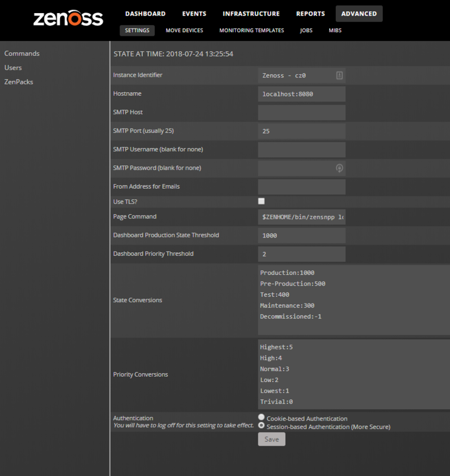The width and height of the screenshot is (450, 476).
Task: Click the SMTP Username input field
Action: 302,149
